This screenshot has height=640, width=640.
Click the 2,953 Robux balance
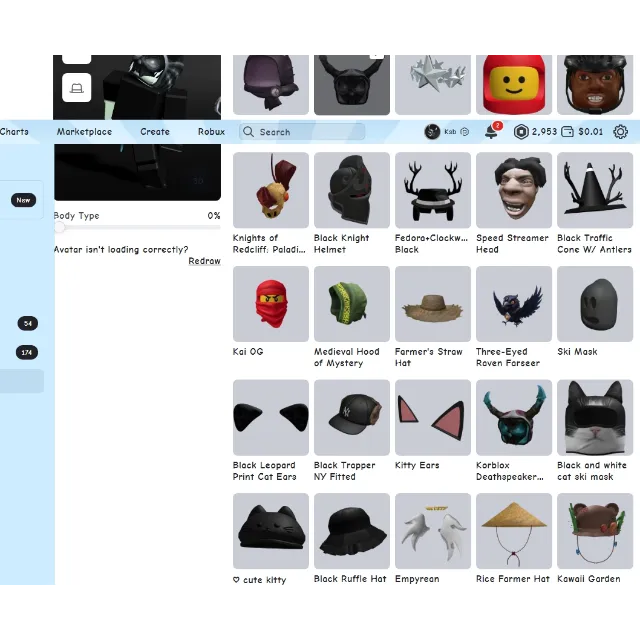click(x=544, y=132)
